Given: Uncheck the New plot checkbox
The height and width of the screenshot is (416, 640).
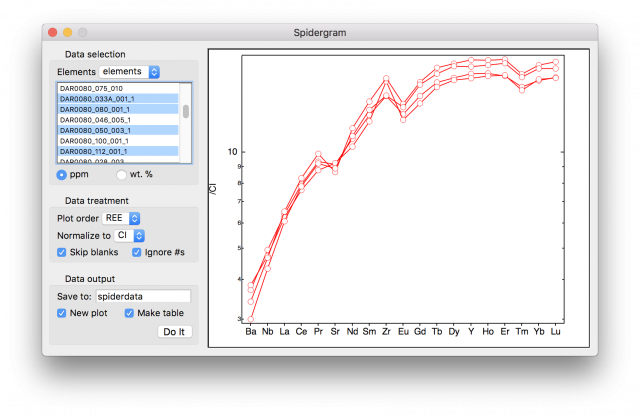Looking at the screenshot, I should [61, 313].
